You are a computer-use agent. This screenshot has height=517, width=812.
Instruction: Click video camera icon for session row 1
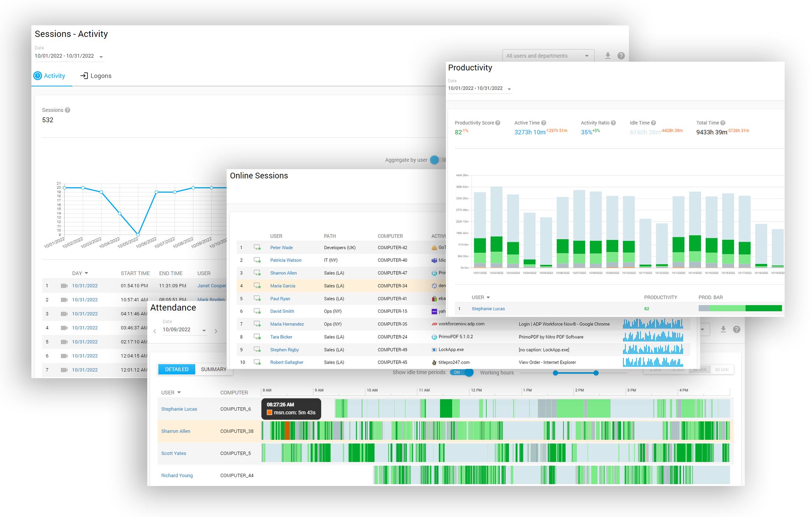64,286
